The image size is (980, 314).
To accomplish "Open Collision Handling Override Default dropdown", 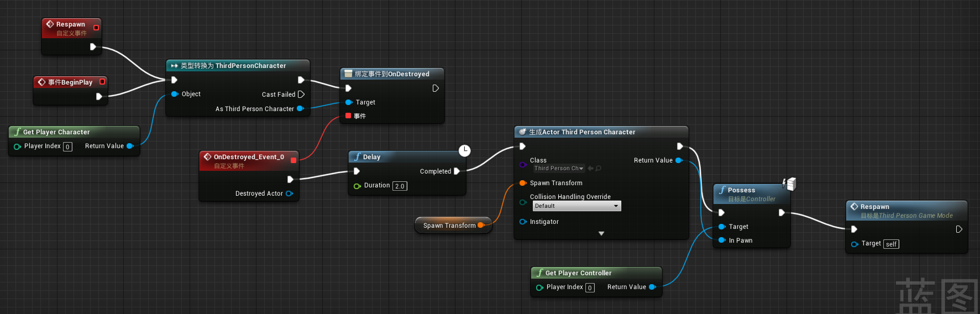I will [577, 206].
